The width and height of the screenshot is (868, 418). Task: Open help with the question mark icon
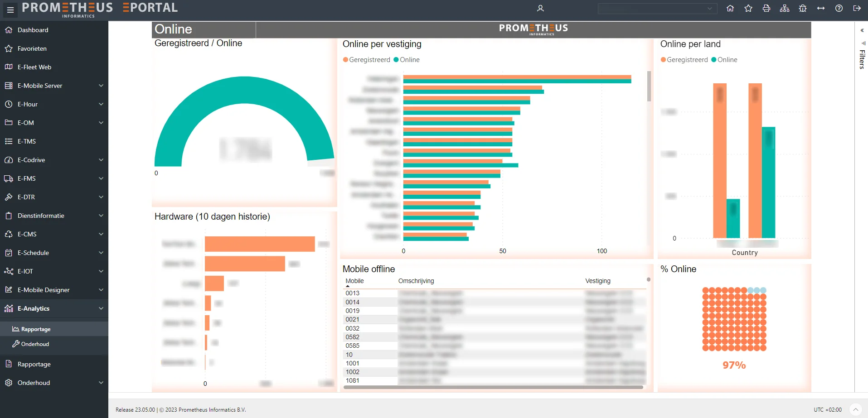[839, 8]
